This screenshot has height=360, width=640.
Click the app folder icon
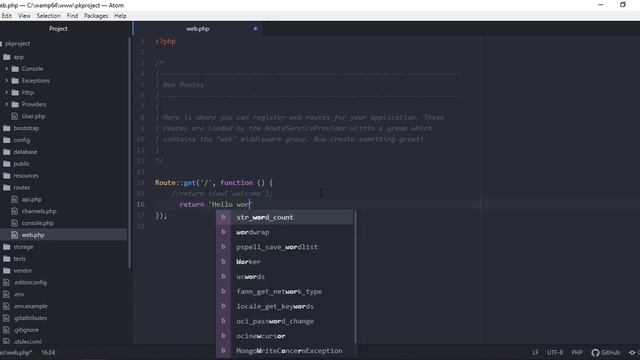click(x=7, y=57)
